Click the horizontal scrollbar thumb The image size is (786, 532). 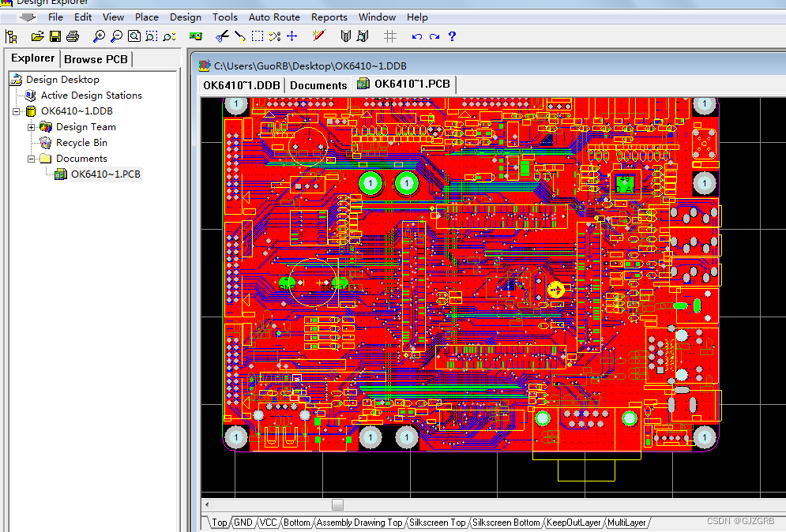(337, 504)
